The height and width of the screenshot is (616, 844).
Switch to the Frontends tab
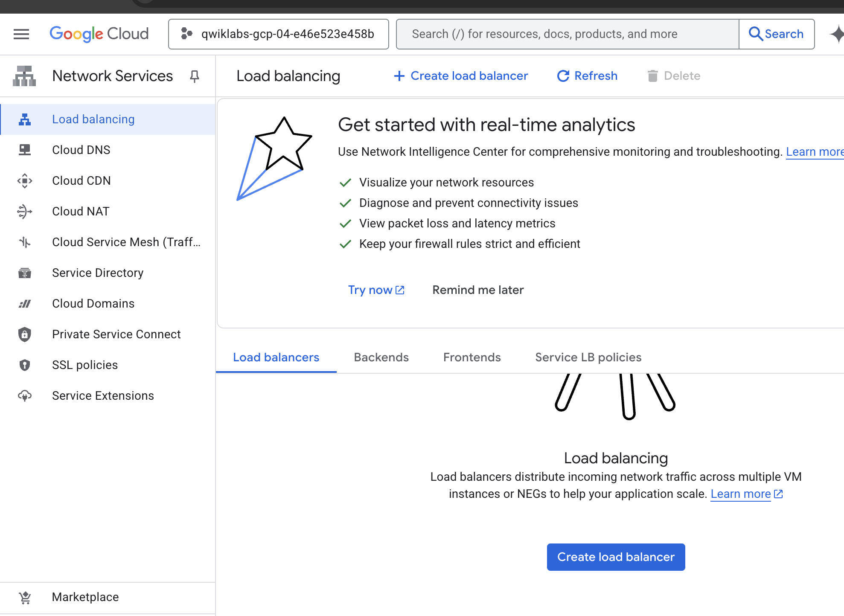[472, 357]
